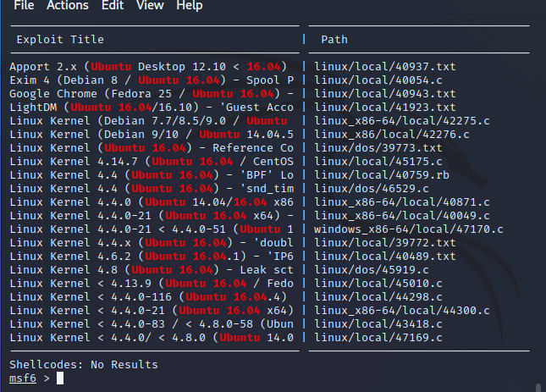The width and height of the screenshot is (546, 392).
Task: Click the 'Linux Kernel 4.4.0-21 < 4.4.0-51' title
Action: 152,229
